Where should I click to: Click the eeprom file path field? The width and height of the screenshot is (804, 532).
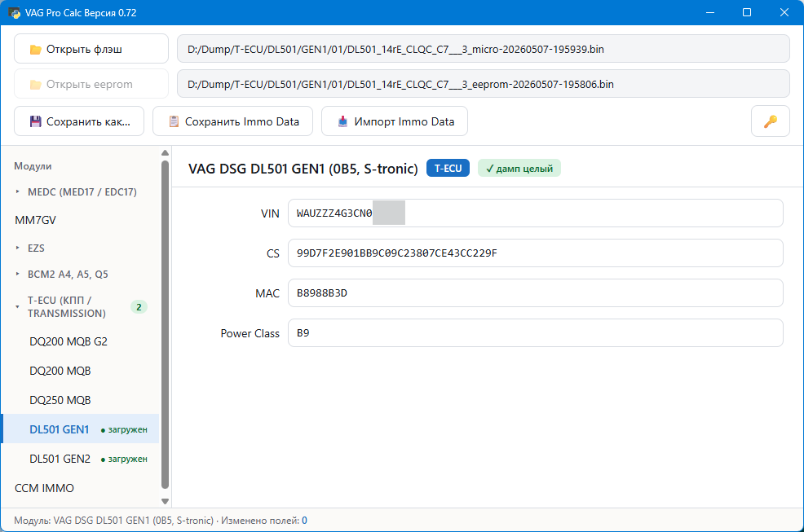(x=483, y=84)
